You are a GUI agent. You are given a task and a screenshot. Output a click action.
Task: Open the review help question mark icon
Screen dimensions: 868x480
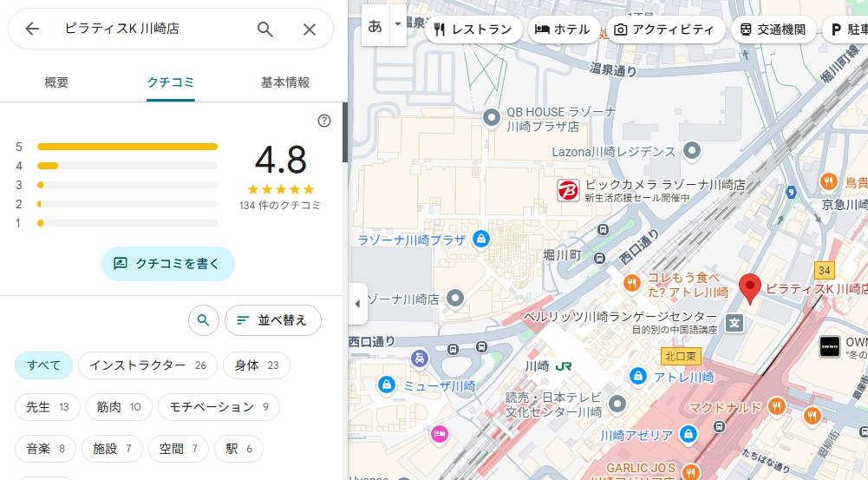[x=324, y=121]
